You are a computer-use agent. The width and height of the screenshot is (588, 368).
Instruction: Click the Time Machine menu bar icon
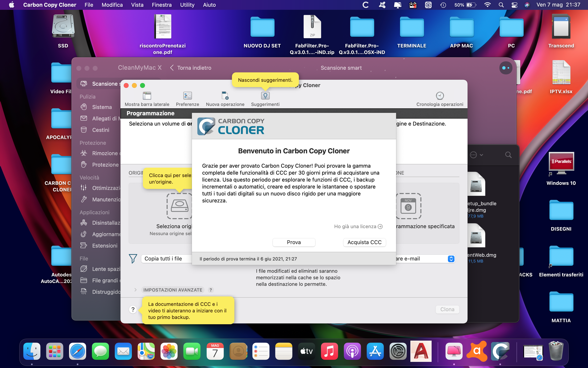click(443, 5)
